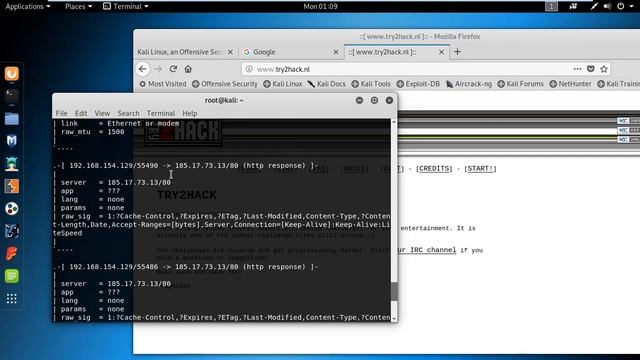
Task: Open the Terminal menu in terminal window
Action: pos(161,113)
